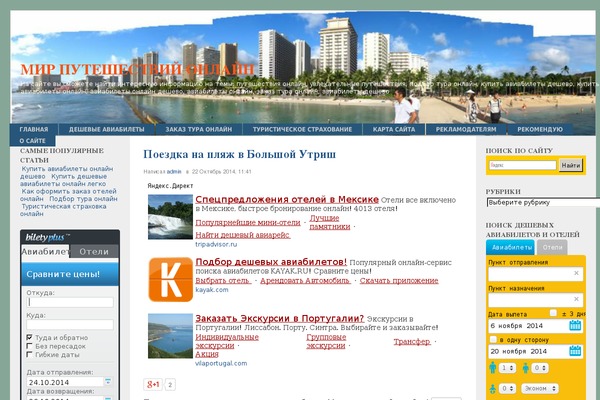Open the adult passengers count dropdown
The width and height of the screenshot is (600, 400).
point(507,368)
